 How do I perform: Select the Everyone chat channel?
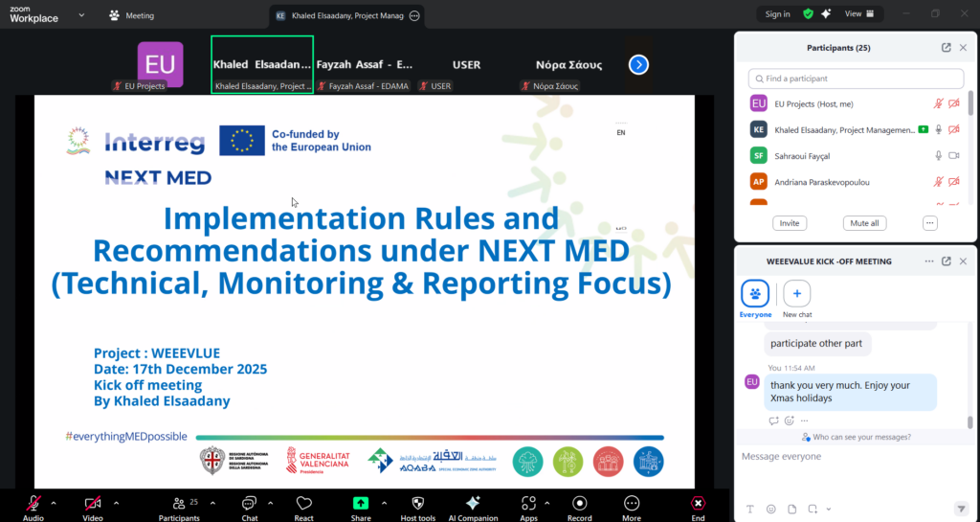coord(755,295)
